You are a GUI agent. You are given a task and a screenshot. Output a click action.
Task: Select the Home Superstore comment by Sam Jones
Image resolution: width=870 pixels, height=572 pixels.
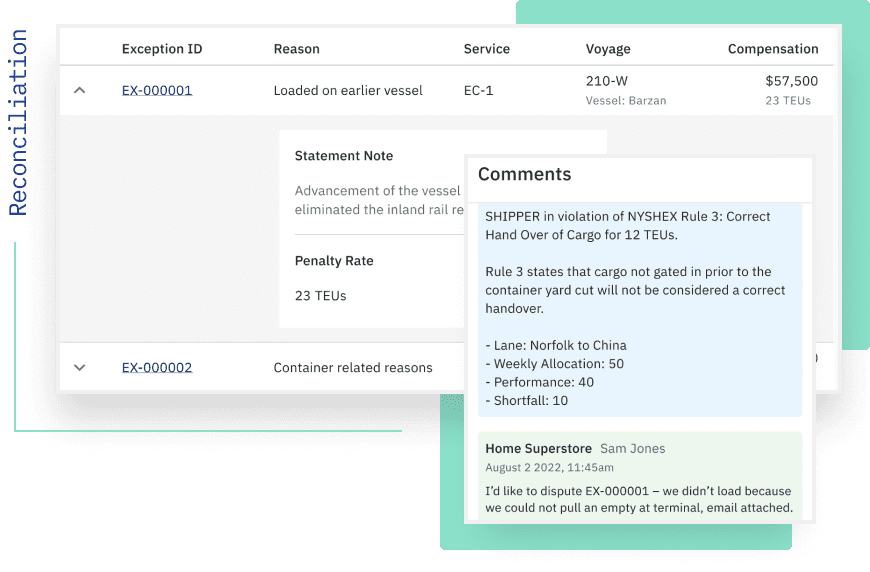tap(640, 476)
